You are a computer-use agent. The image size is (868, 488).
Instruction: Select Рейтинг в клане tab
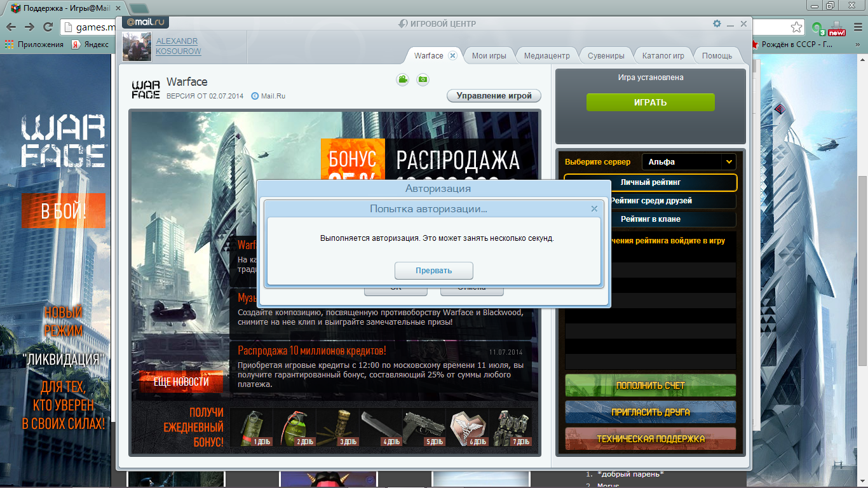651,219
